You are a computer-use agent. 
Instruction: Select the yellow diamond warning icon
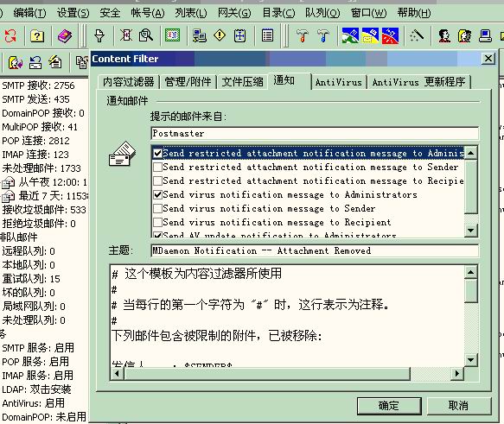click(220, 35)
